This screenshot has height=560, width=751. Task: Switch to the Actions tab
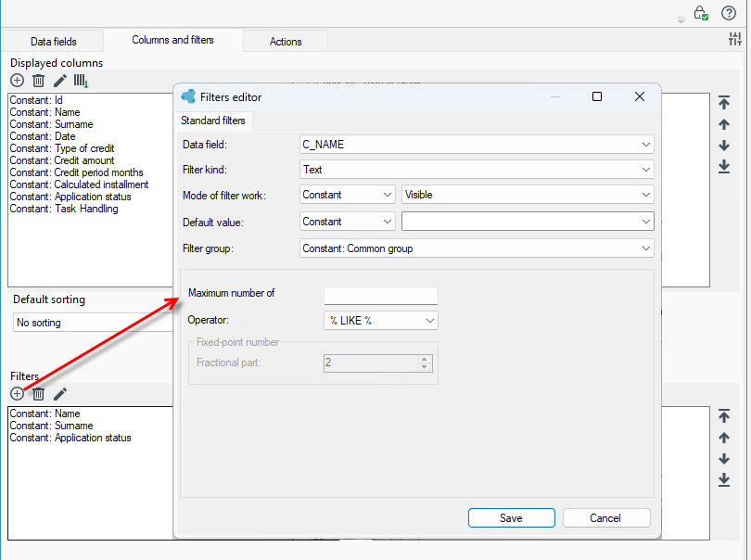point(286,41)
